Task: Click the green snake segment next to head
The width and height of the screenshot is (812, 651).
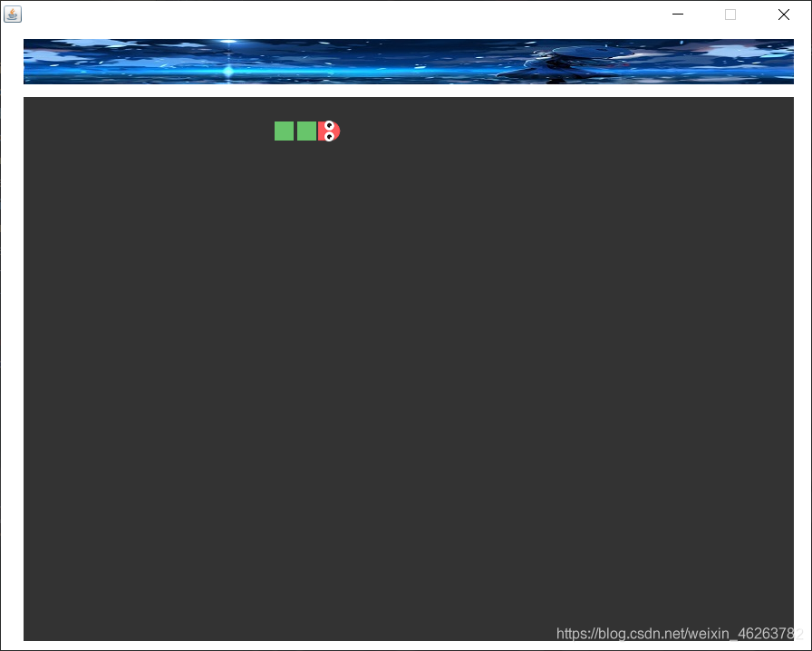Action: click(x=306, y=131)
